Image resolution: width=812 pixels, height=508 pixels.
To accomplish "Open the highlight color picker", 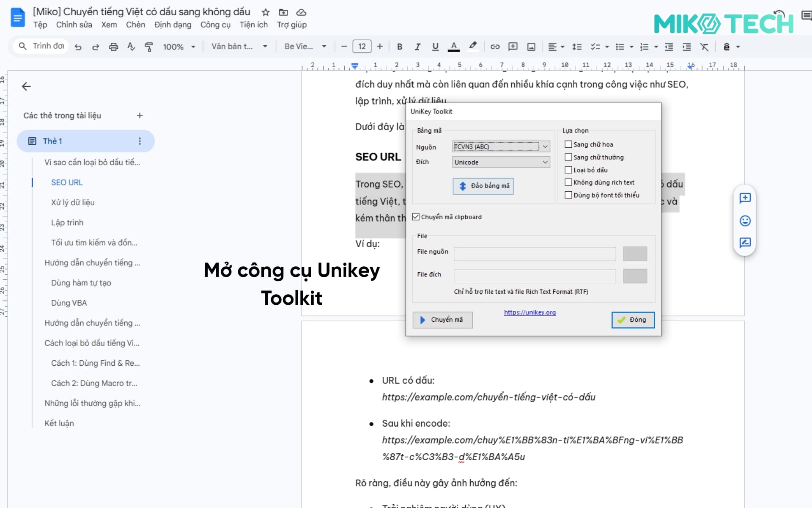I will click(472, 47).
